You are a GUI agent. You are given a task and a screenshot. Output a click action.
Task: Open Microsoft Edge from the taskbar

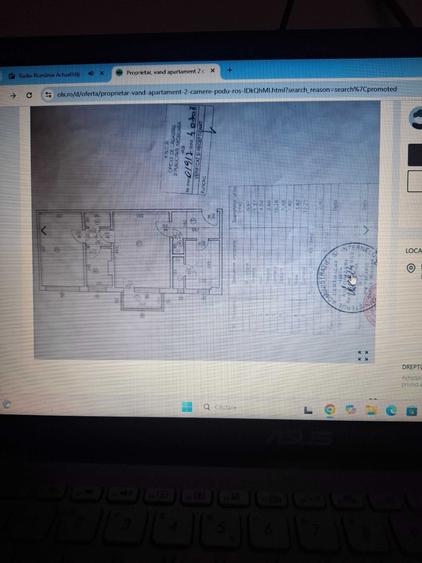pos(391,410)
